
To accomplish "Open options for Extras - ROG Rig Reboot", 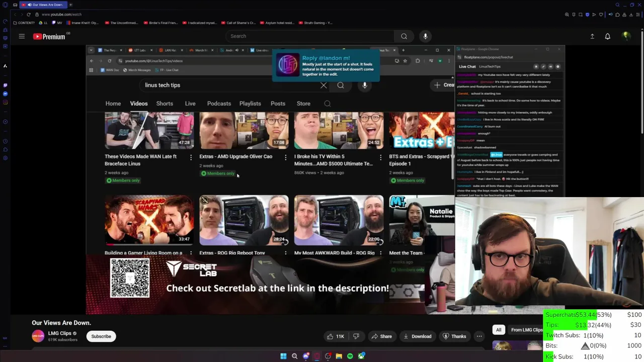I will [x=285, y=253].
